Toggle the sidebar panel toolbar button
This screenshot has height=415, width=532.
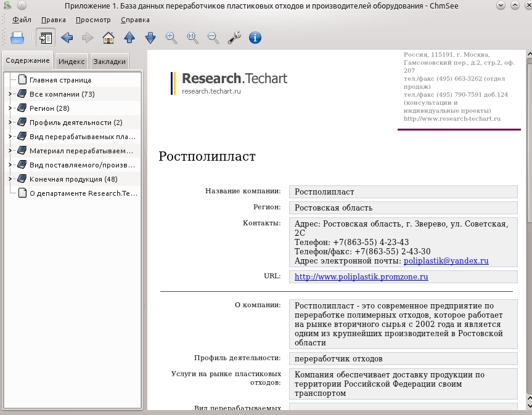point(46,38)
